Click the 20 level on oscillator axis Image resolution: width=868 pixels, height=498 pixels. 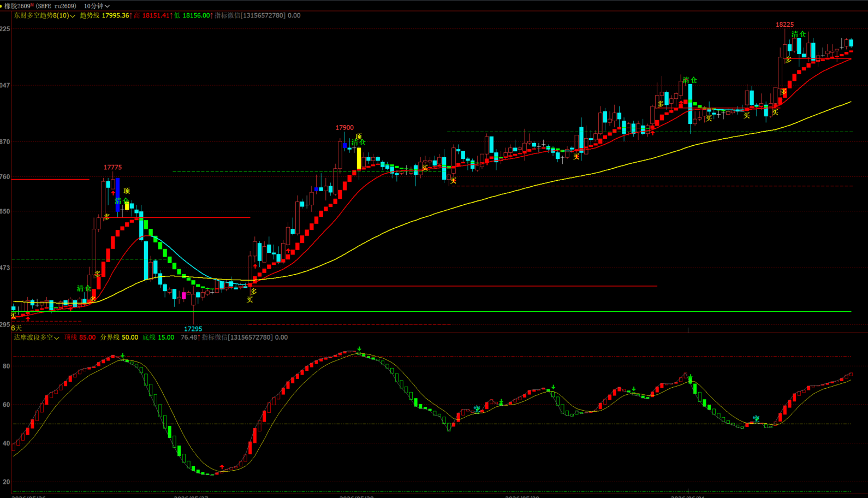[6, 482]
